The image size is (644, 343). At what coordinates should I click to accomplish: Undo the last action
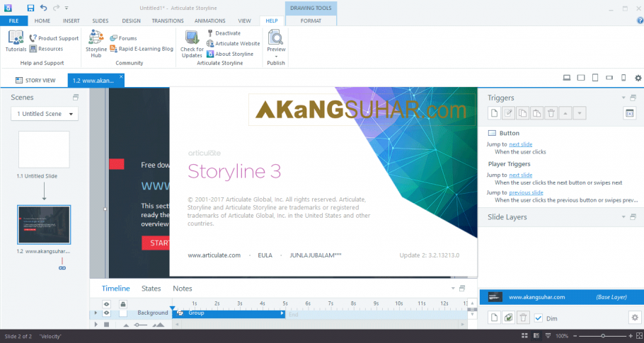[44, 8]
